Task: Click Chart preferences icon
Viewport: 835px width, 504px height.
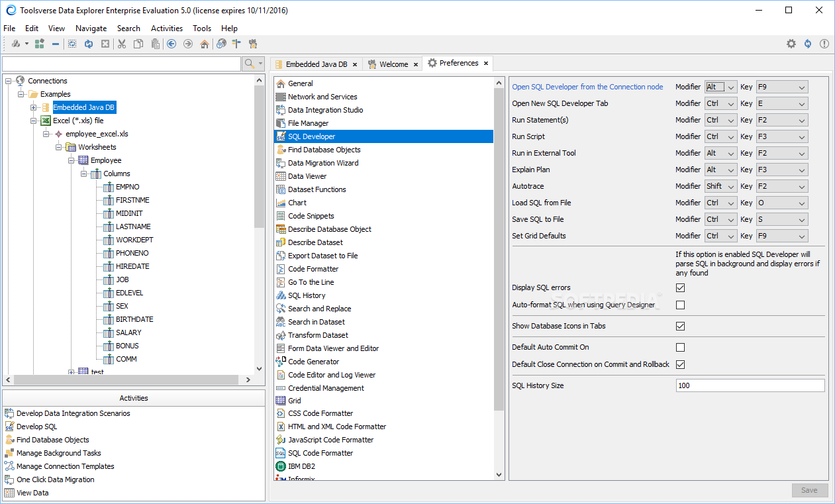Action: pyautogui.click(x=281, y=203)
